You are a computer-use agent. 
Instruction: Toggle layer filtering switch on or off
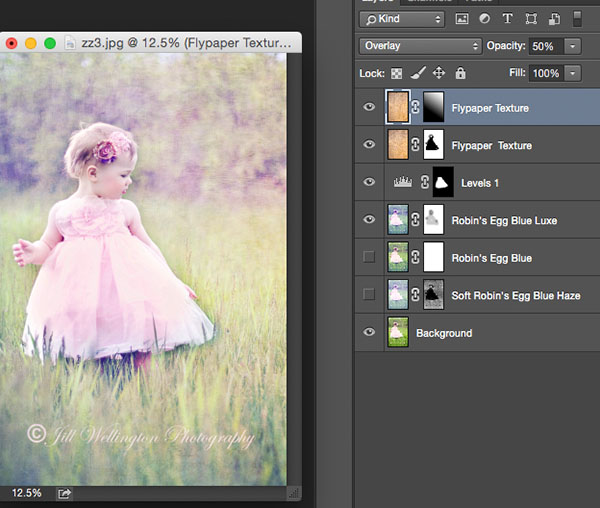pyautogui.click(x=577, y=19)
